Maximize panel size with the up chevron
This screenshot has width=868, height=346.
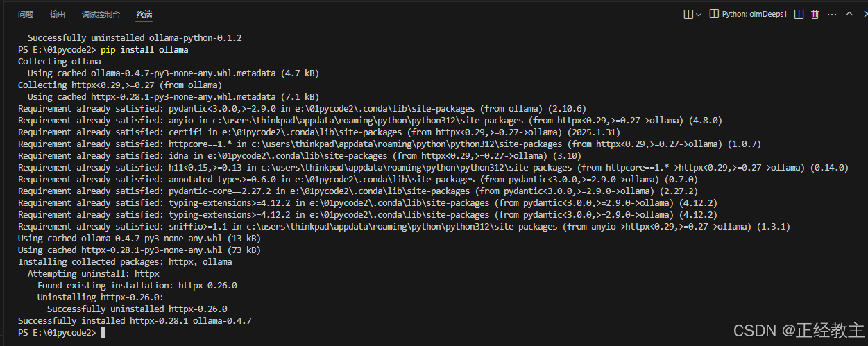tap(849, 14)
